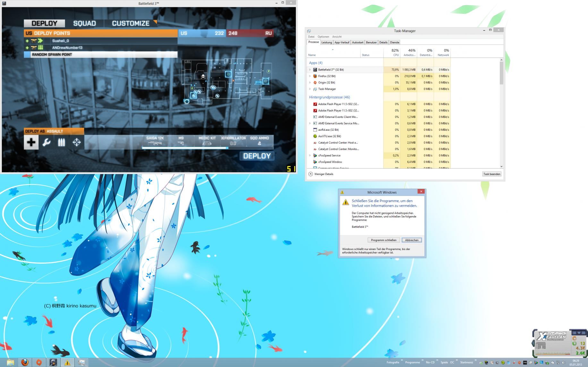Select RANDOM SPAWN POINT

coord(101,54)
